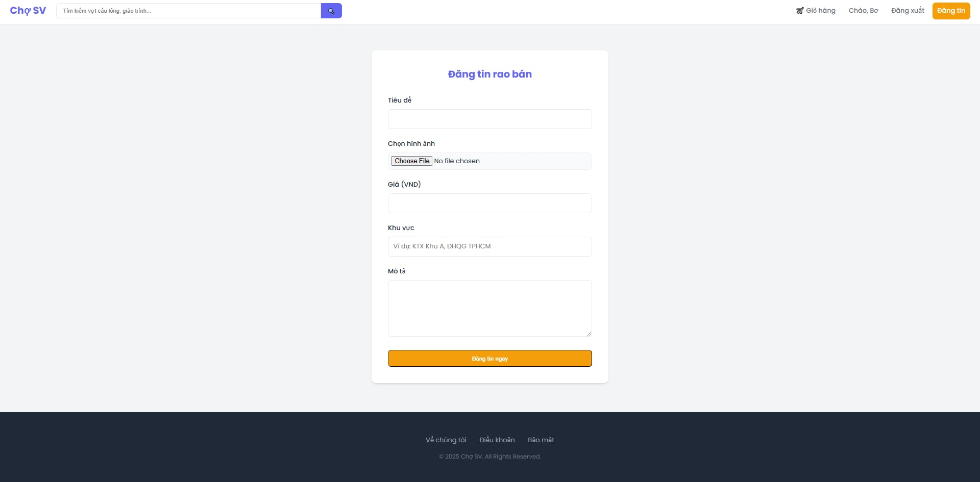This screenshot has height=482, width=980.
Task: Click inside the Mô tả textarea
Action: 490,308
